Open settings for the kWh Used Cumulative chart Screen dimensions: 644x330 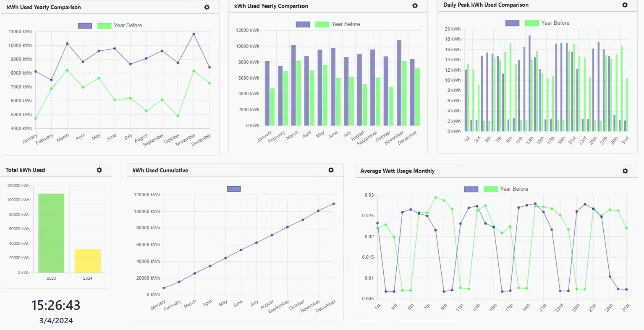tap(331, 170)
